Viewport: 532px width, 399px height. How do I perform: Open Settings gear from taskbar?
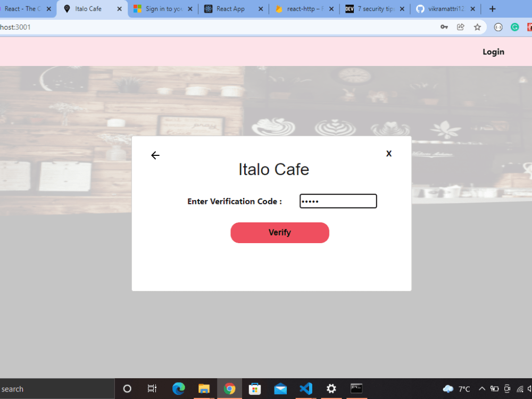[x=331, y=388]
